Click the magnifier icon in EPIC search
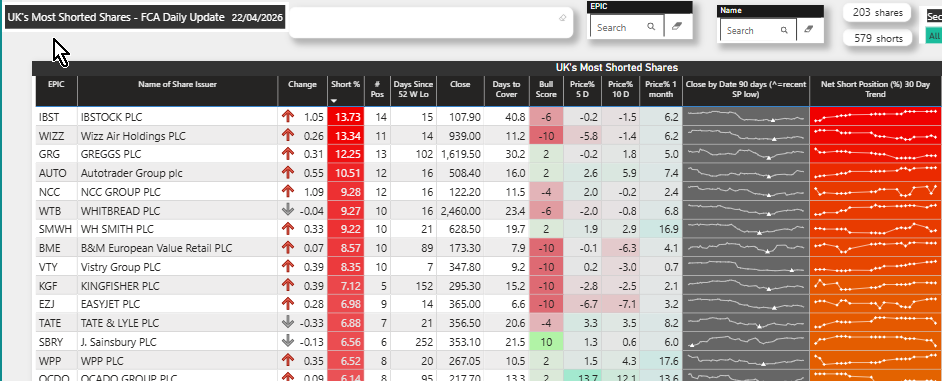The image size is (942, 381). (651, 27)
